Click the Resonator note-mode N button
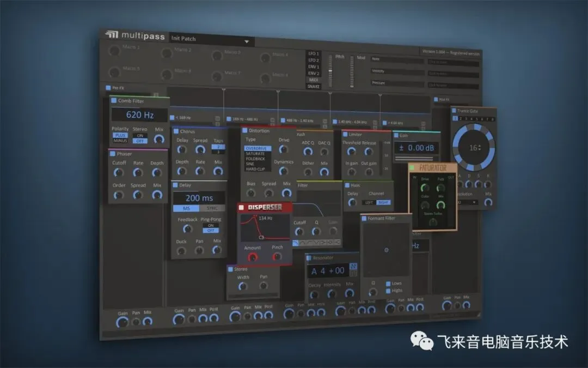The height and width of the screenshot is (368, 588). pyautogui.click(x=353, y=266)
